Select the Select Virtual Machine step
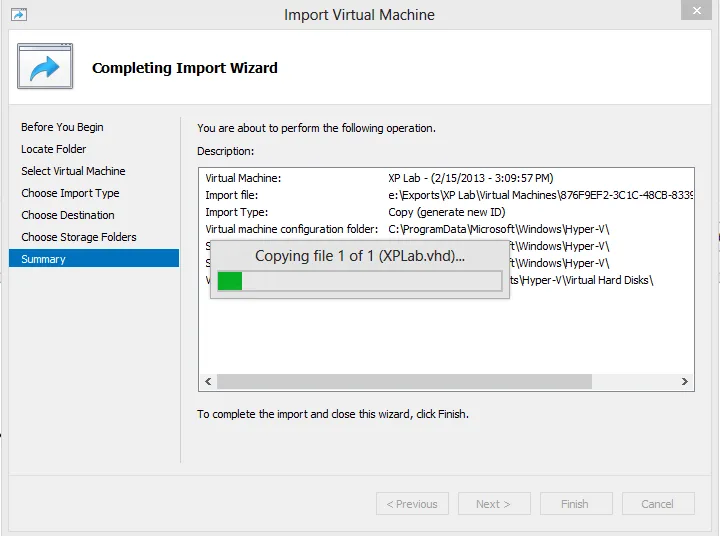 click(x=73, y=171)
